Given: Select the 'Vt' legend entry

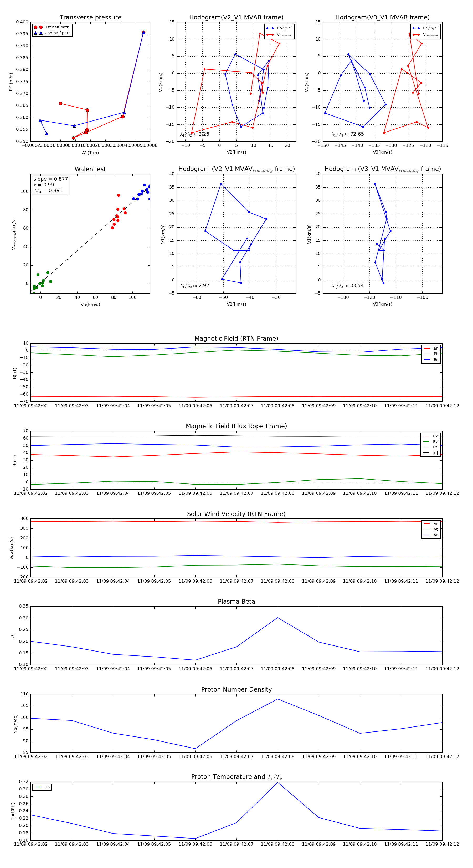Looking at the screenshot, I should point(431,529).
